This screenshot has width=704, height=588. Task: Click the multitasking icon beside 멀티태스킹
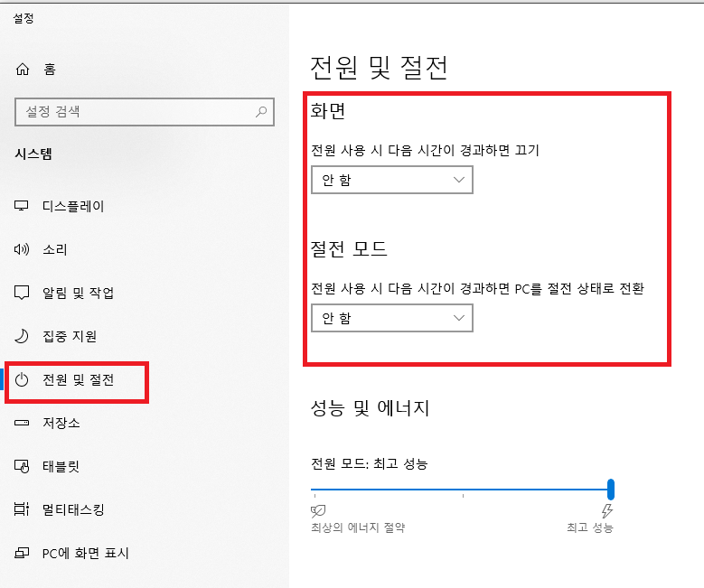[x=22, y=509]
